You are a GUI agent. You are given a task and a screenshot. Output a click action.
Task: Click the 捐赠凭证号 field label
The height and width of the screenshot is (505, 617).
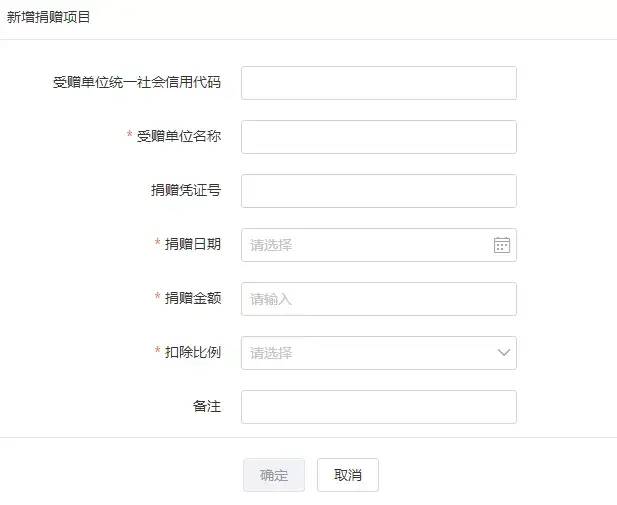(186, 190)
